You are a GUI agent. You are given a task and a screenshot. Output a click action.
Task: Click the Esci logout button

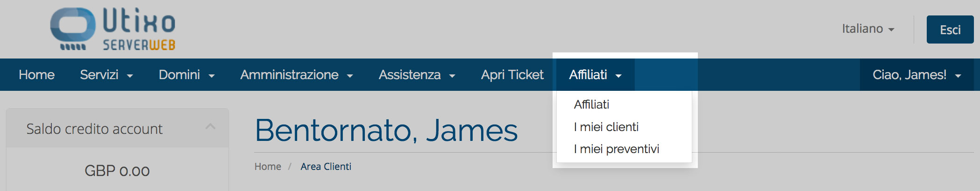tap(950, 29)
